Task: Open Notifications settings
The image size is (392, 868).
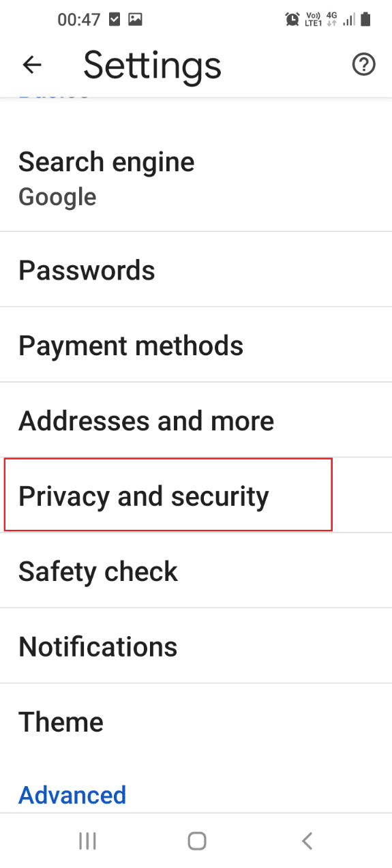Action: [196, 646]
